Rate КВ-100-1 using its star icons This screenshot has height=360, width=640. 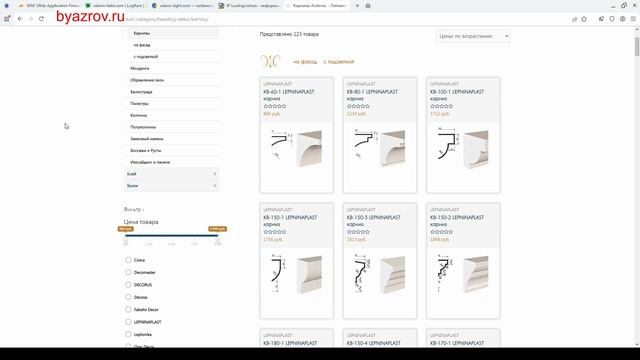441,106
